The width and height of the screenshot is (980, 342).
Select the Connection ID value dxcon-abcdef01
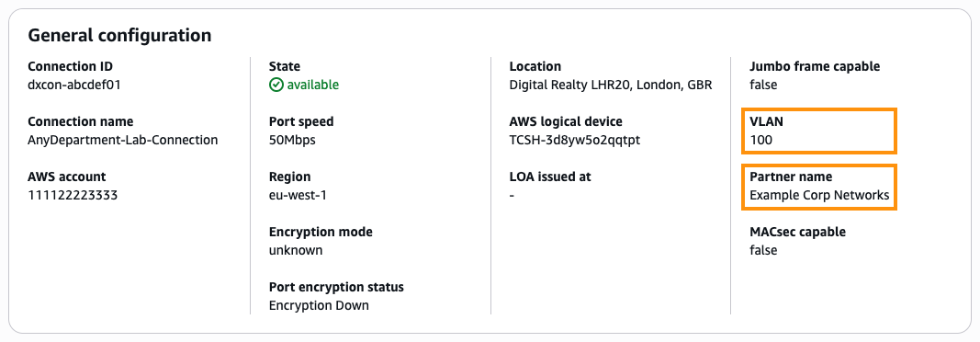[74, 85]
